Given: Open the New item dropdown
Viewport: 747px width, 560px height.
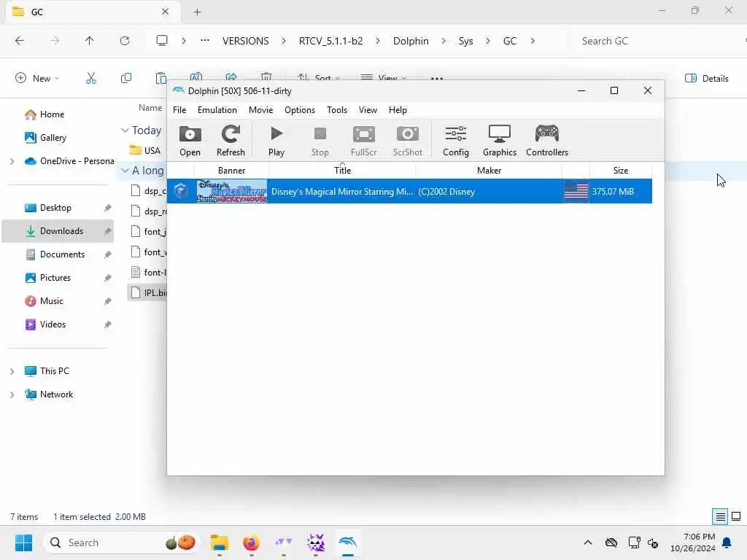Looking at the screenshot, I should pyautogui.click(x=37, y=78).
